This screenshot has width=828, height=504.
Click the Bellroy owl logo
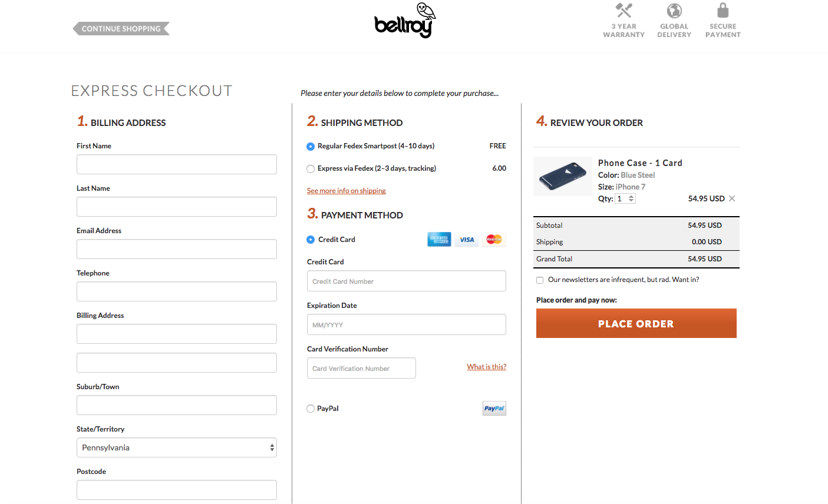pos(405,21)
